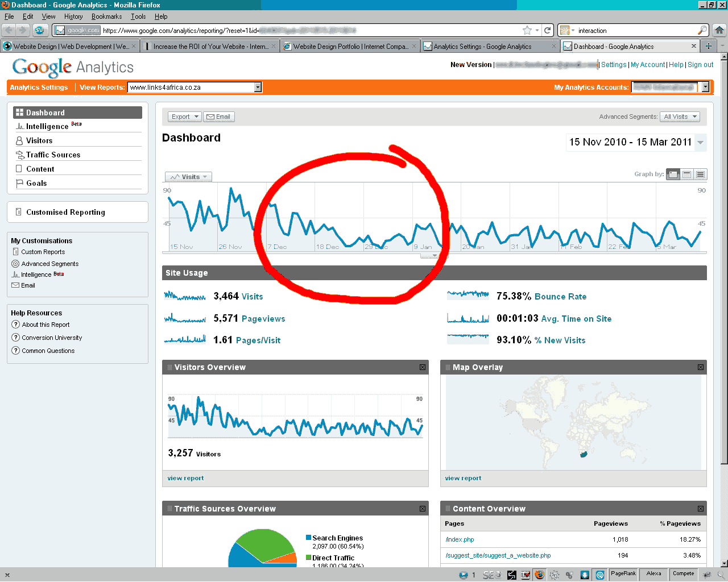728x582 pixels.
Task: Click the StumbleUpon toolbar icon
Action: click(39, 30)
